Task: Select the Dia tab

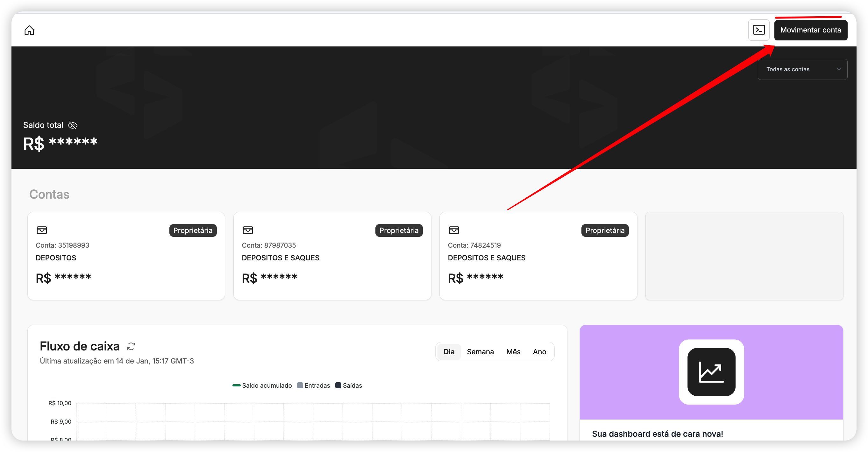Action: [x=449, y=352]
